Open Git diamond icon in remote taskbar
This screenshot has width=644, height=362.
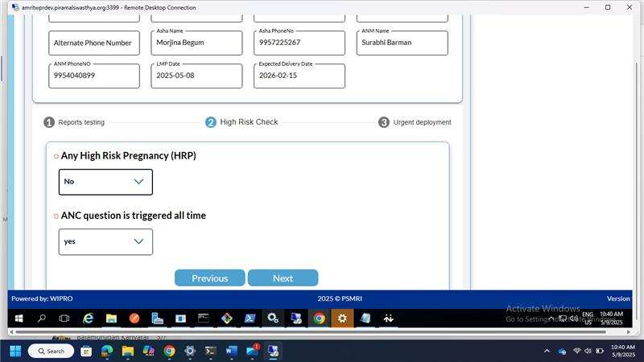pyautogui.click(x=227, y=319)
